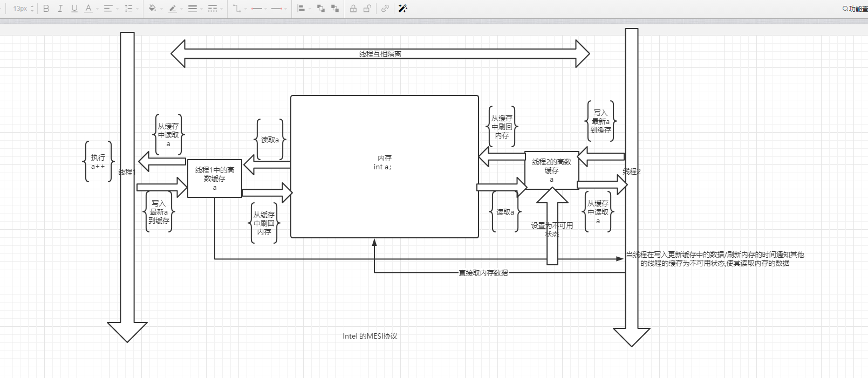Click the 功能查 search field
Screen dimensions: 868x378
click(x=855, y=9)
